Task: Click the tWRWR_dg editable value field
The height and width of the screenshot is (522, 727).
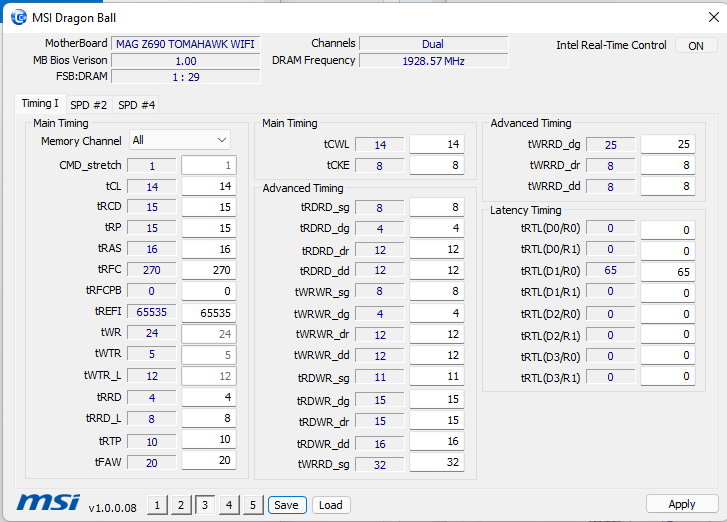Action: tap(437, 313)
